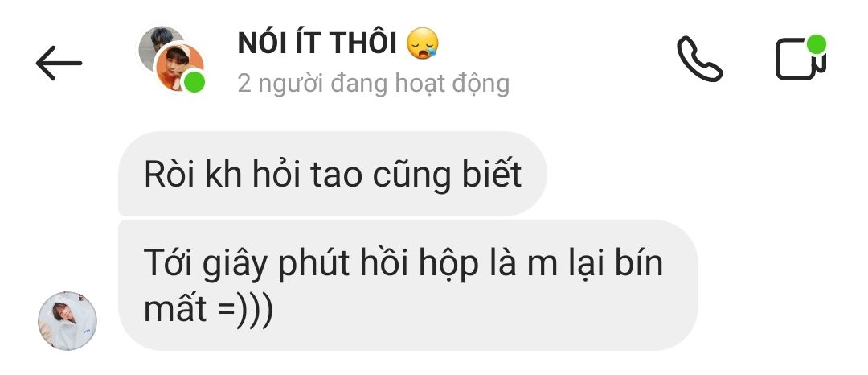Tap the status text 2 người đang hoạt động
The height and width of the screenshot is (375, 868).
(x=374, y=84)
